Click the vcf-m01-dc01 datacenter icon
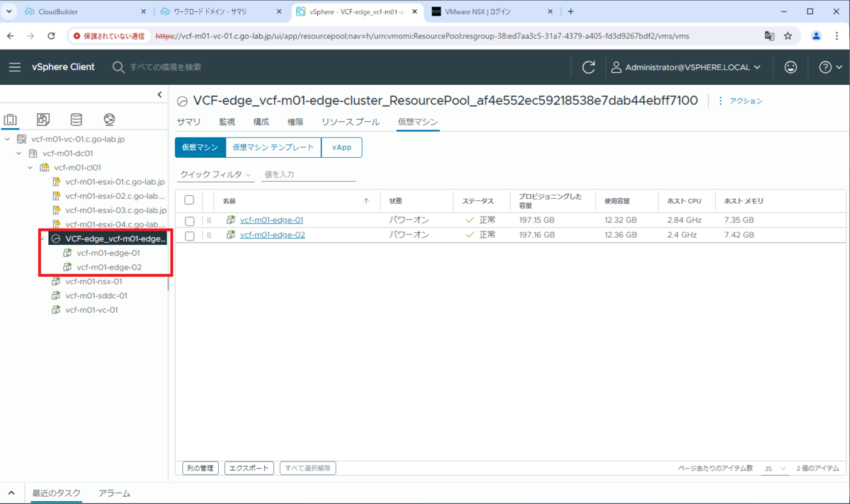Image resolution: width=850 pixels, height=504 pixels. 33,154
